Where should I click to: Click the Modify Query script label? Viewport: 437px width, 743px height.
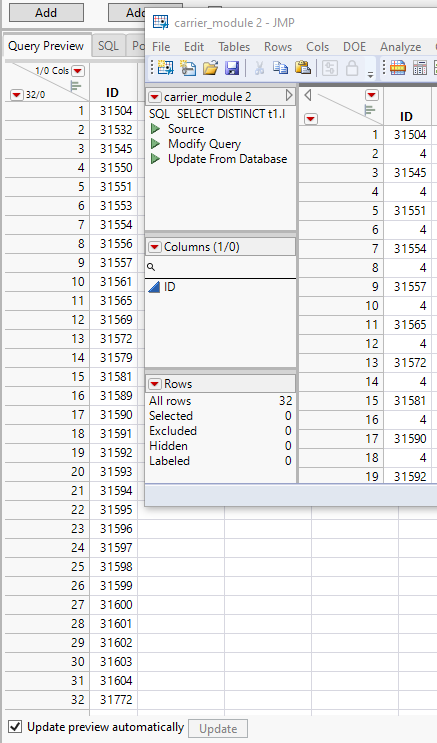click(204, 144)
